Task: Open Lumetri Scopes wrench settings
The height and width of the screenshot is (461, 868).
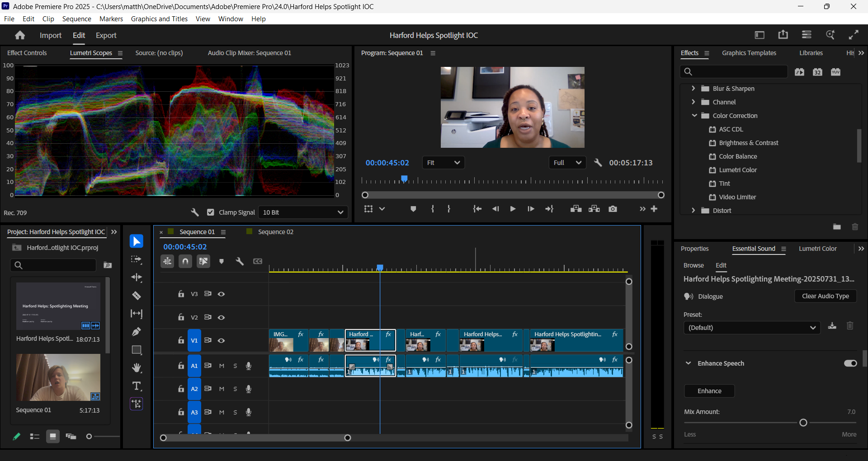Action: [195, 212]
